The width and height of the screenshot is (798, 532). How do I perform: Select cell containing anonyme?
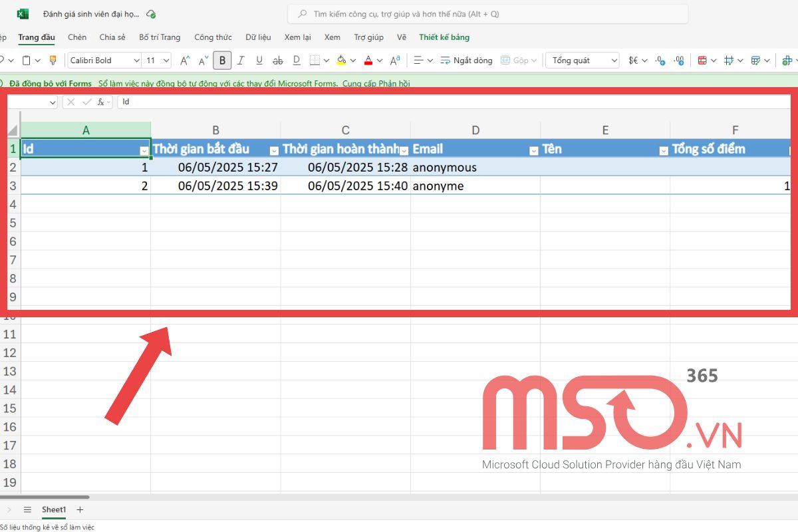(475, 186)
